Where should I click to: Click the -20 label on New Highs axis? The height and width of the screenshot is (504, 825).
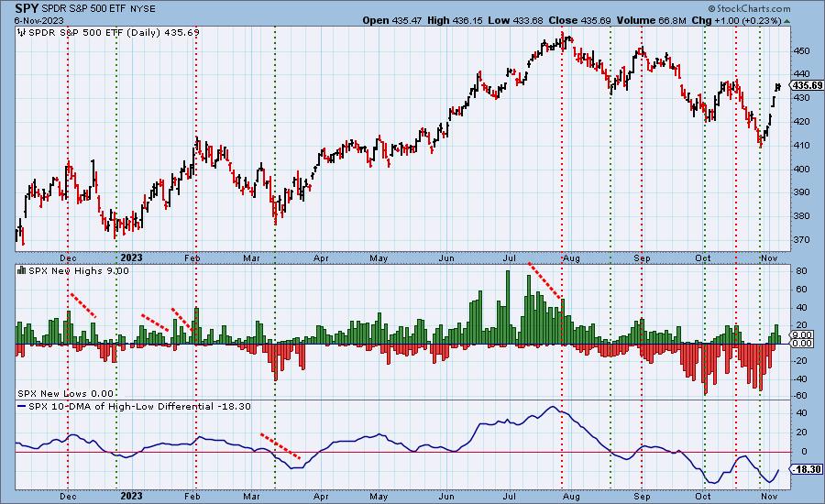tap(800, 361)
